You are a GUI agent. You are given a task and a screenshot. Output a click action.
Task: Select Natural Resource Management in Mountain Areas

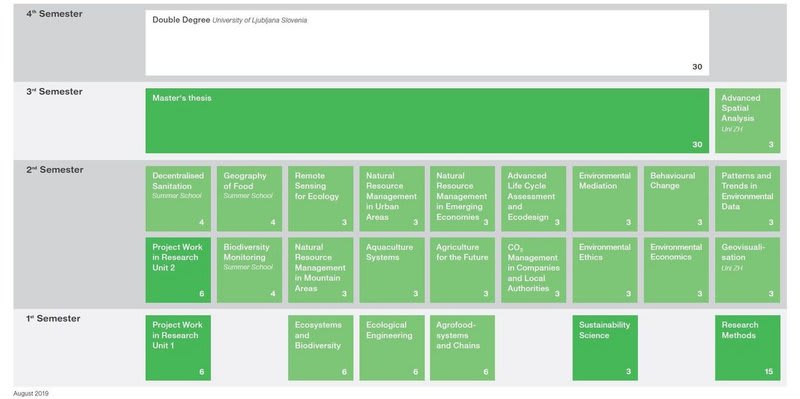pyautogui.click(x=320, y=270)
